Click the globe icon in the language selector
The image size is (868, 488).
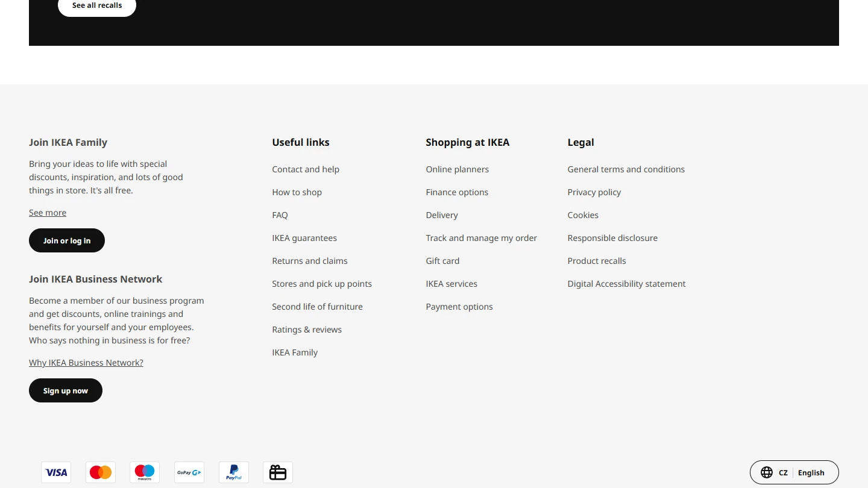coord(767,472)
